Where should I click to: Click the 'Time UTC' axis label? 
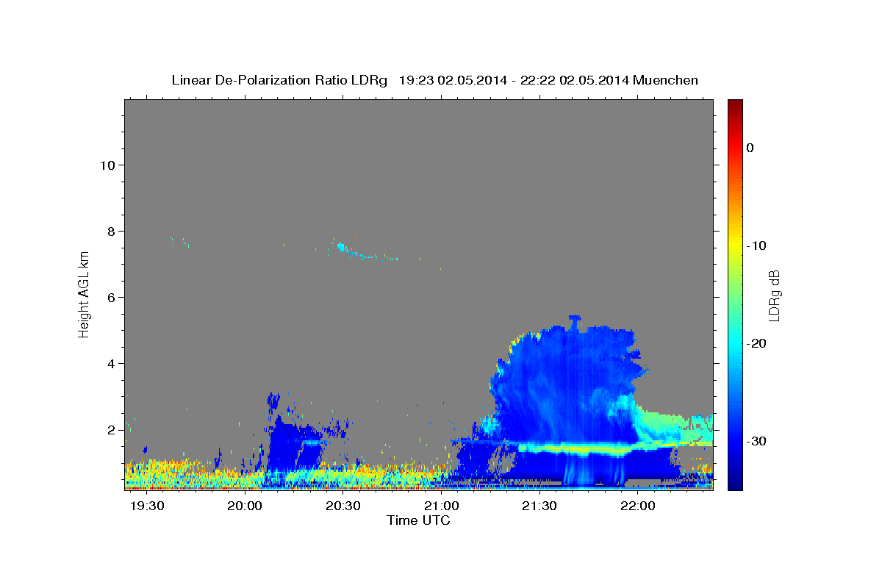click(418, 520)
